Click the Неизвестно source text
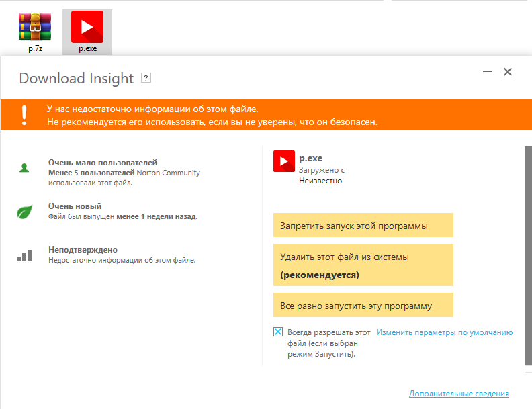The width and height of the screenshot is (532, 409). tap(320, 181)
